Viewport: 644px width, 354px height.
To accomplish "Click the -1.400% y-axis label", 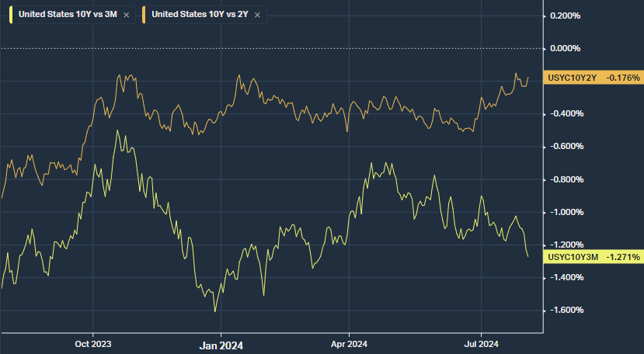I will tap(565, 278).
